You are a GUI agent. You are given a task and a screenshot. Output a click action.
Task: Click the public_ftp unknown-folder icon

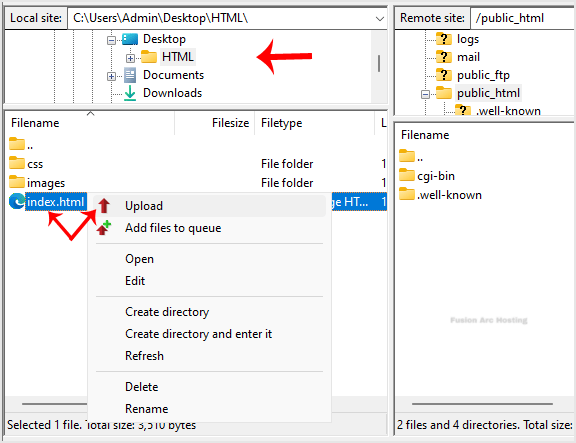click(x=444, y=75)
